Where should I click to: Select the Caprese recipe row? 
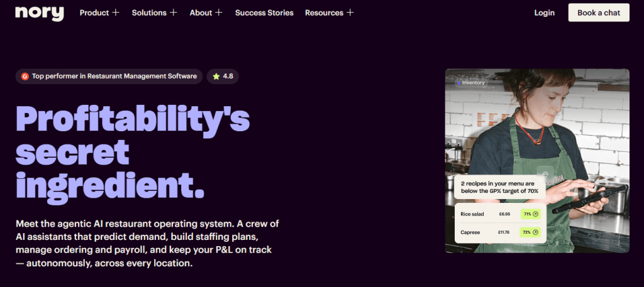tap(500, 232)
